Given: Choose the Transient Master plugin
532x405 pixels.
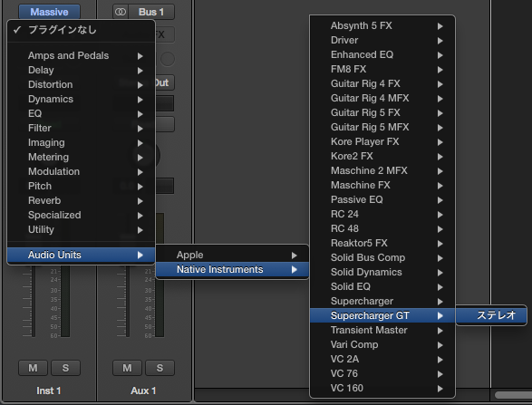Looking at the screenshot, I should pos(382,331).
